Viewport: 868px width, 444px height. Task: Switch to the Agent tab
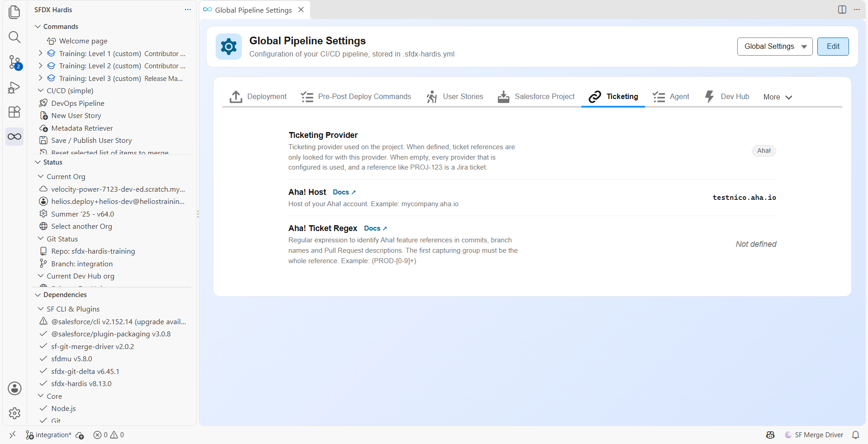tap(671, 96)
